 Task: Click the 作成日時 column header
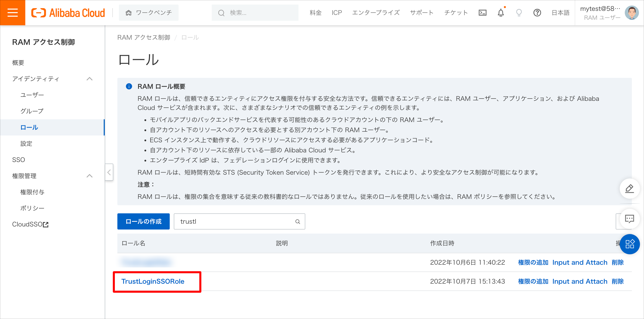click(x=442, y=243)
